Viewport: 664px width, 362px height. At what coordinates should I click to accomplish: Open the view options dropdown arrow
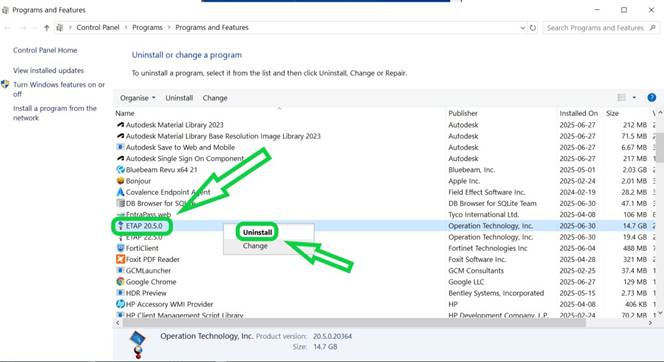[x=634, y=98]
